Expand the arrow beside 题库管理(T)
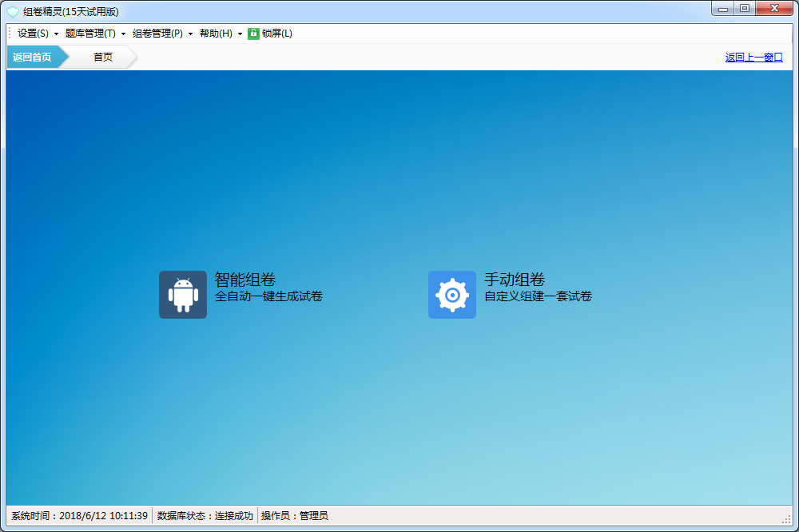This screenshot has width=799, height=532. click(123, 34)
